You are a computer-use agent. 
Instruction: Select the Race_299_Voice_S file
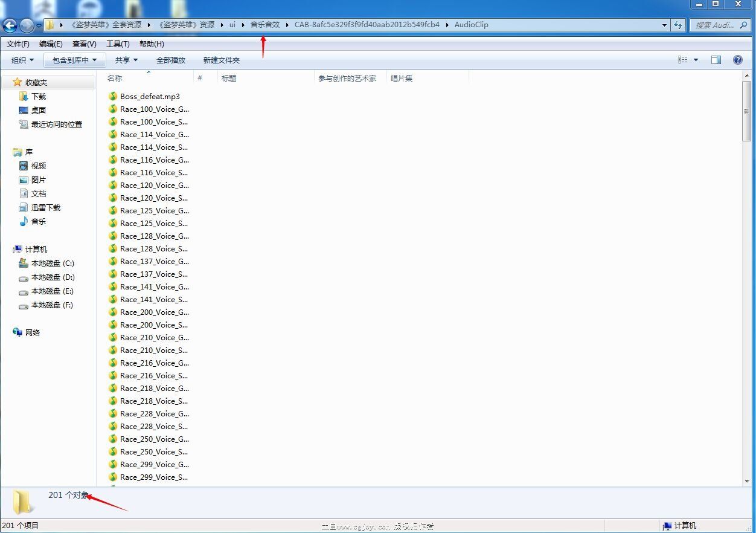tap(154, 477)
